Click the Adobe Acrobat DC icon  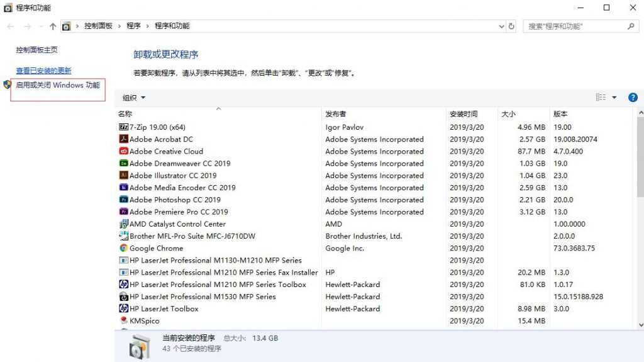(124, 139)
